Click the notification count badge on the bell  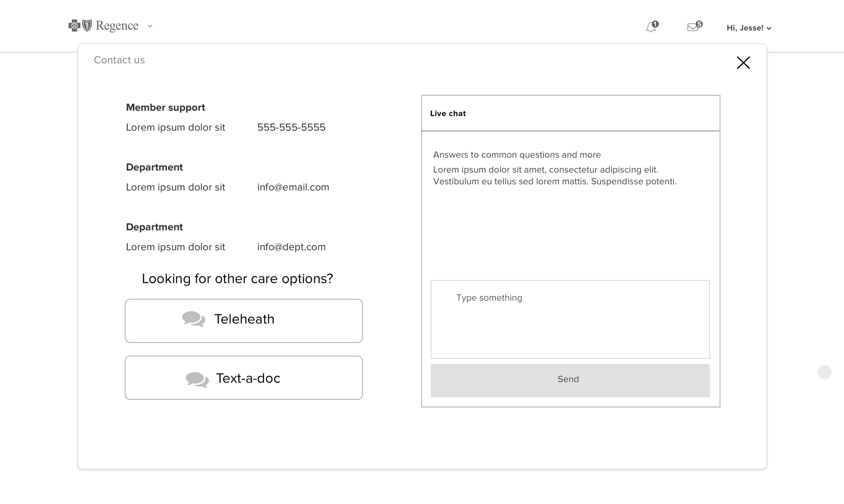point(656,24)
